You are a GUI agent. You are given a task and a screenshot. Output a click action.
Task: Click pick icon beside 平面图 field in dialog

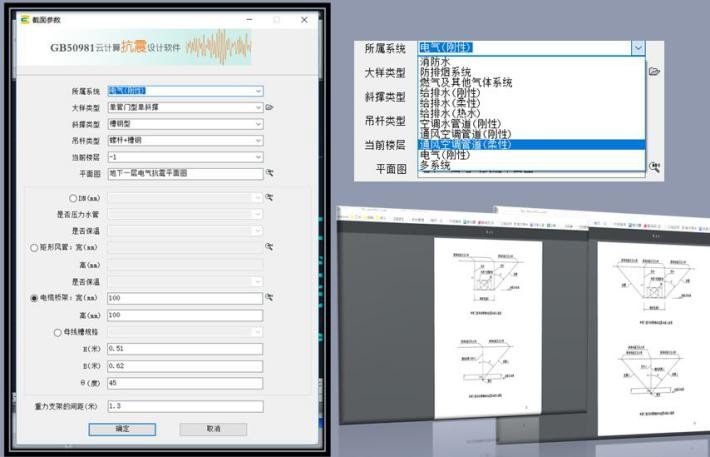tap(269, 173)
